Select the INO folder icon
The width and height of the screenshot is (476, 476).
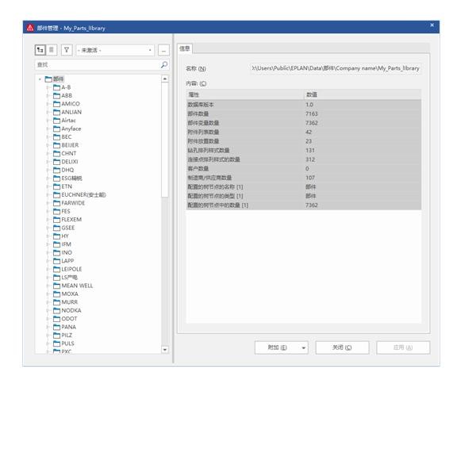[x=57, y=252]
